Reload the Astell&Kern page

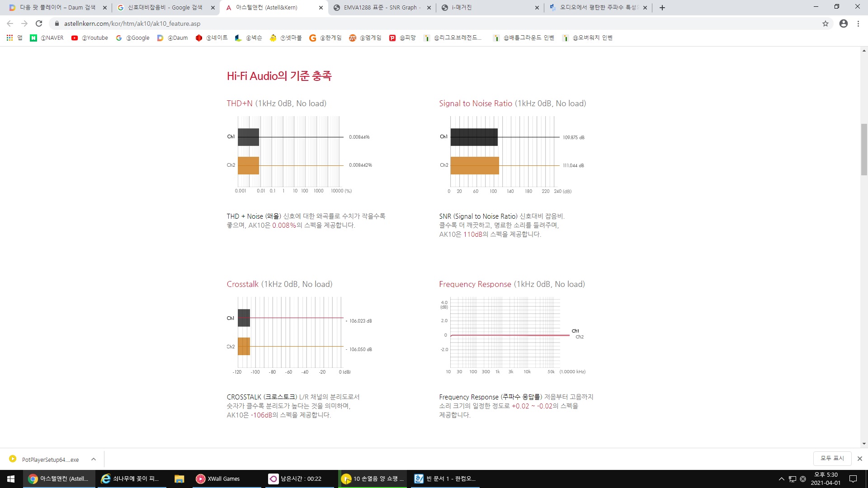pyautogui.click(x=39, y=23)
